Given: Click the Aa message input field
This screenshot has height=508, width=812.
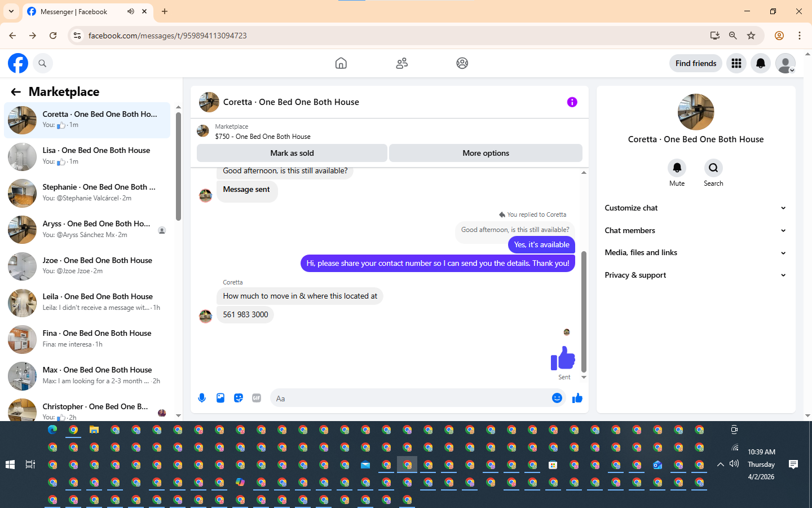Looking at the screenshot, I should tap(411, 398).
